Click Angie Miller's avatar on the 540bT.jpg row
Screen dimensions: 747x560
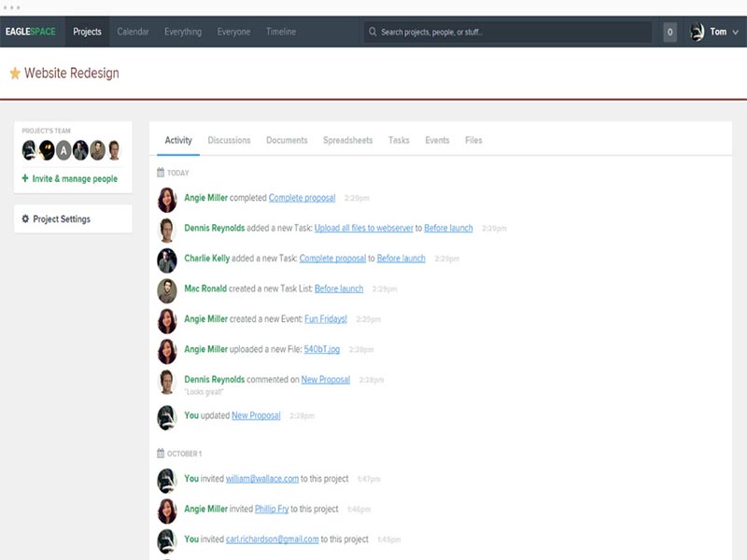click(x=167, y=351)
